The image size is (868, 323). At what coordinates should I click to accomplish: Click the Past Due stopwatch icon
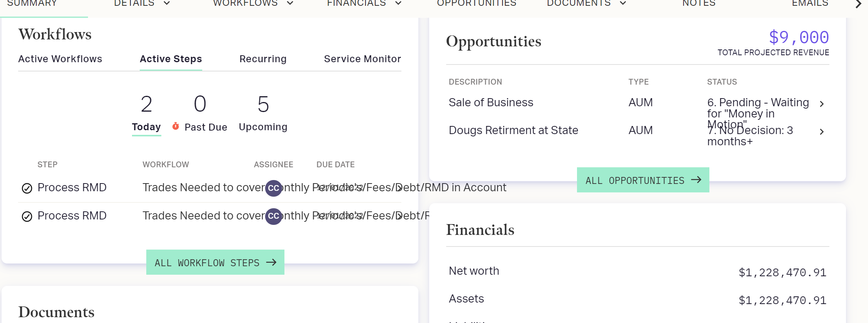(176, 126)
